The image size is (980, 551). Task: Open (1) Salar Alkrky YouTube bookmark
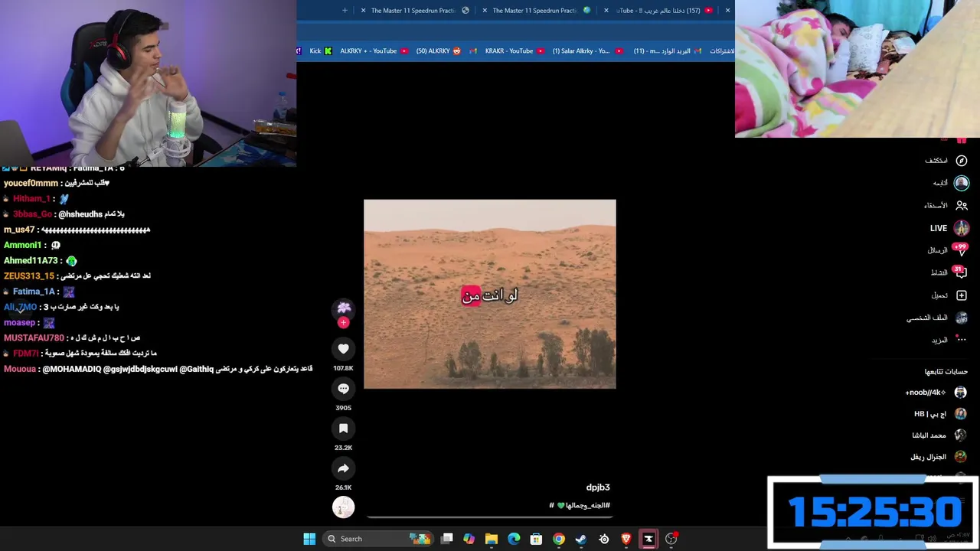pos(587,51)
